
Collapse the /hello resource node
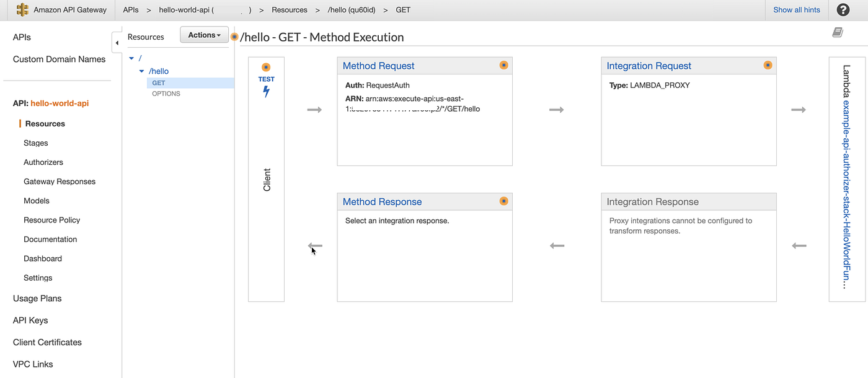pos(141,71)
